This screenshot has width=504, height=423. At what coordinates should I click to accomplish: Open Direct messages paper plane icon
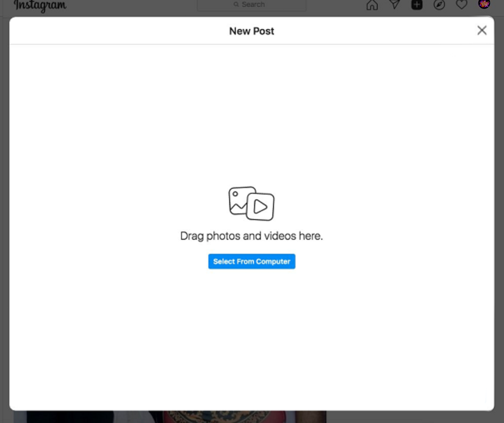click(x=394, y=4)
